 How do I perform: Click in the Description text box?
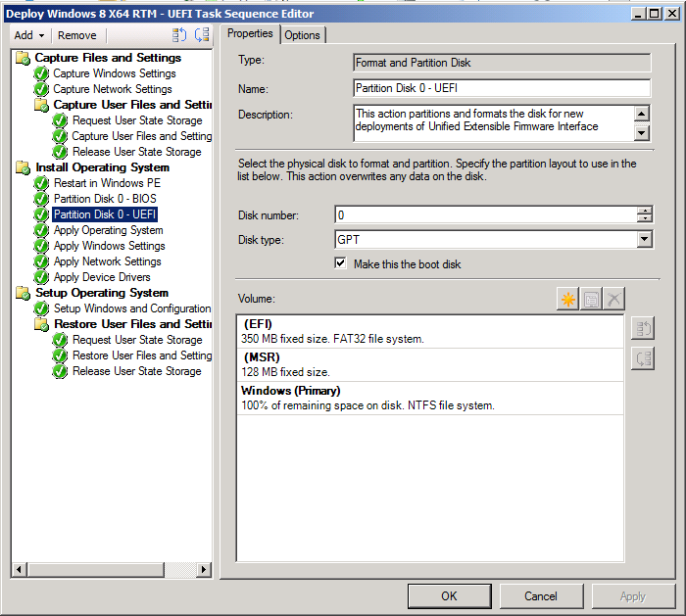click(493, 122)
